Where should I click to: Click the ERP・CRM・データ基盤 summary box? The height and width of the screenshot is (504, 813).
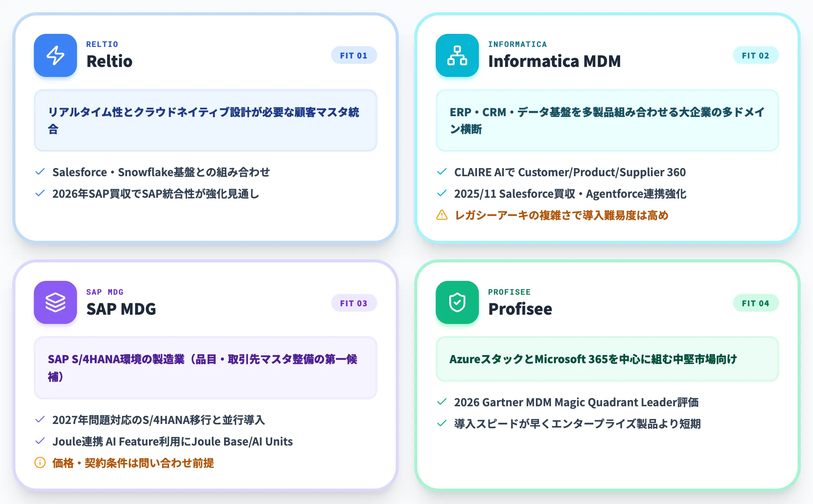[x=607, y=120]
